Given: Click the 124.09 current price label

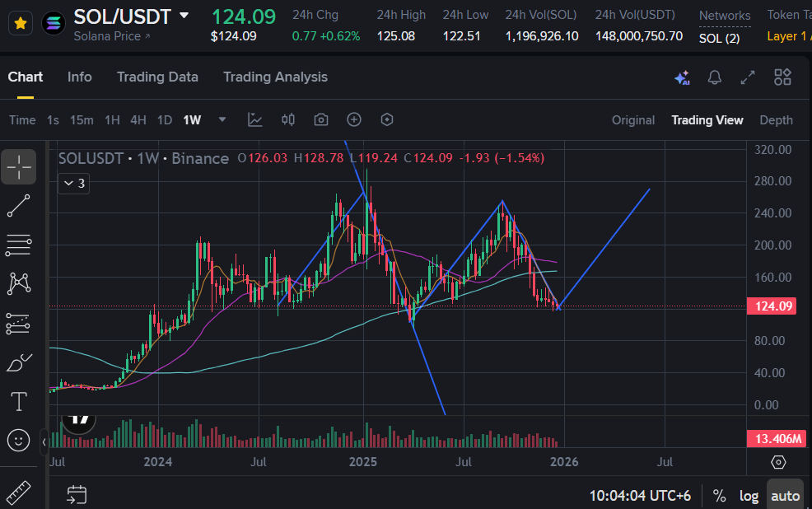Looking at the screenshot, I should coord(773,306).
